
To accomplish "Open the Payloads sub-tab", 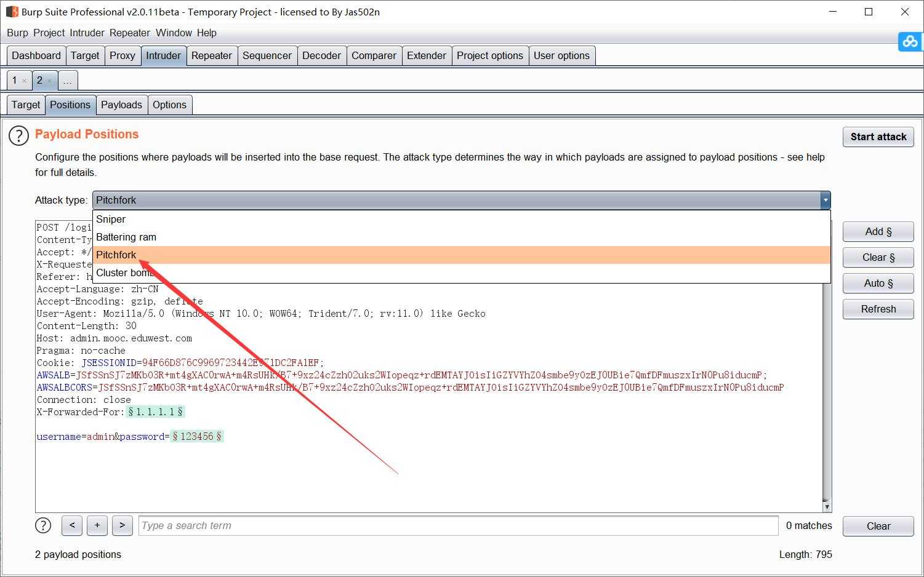I will [121, 105].
